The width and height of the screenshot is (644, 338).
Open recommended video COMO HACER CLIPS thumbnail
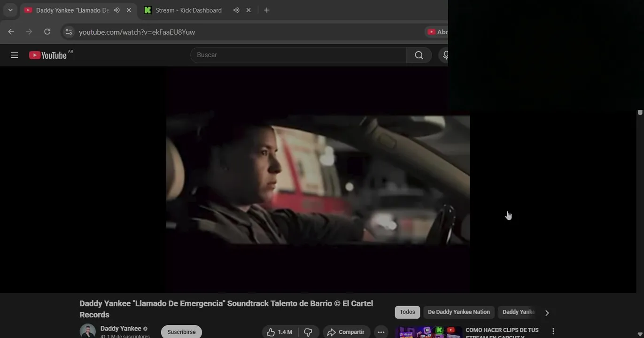(x=428, y=332)
